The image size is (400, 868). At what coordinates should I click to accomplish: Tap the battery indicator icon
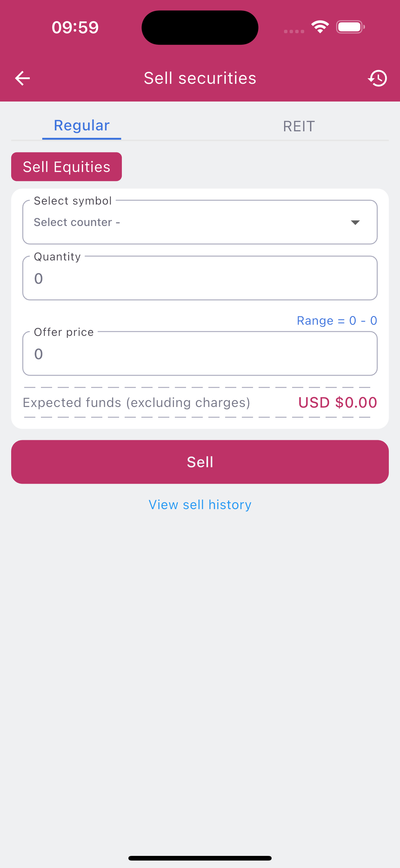click(350, 27)
